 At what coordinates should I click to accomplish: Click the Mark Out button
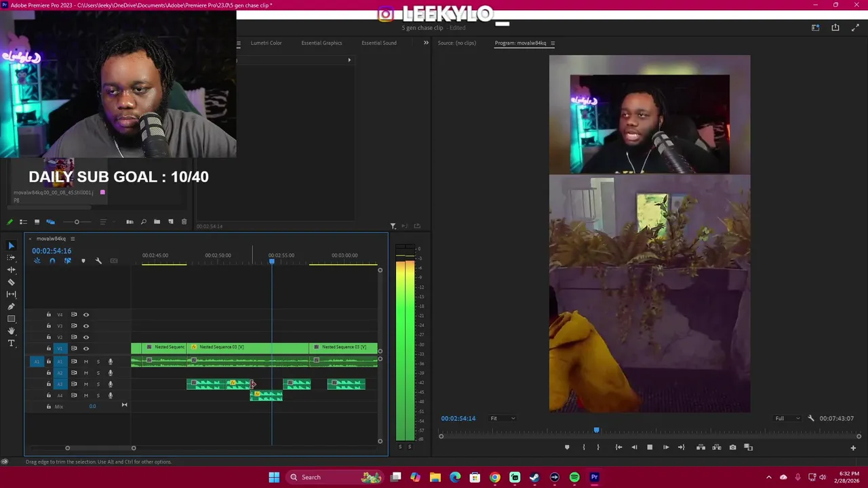(x=598, y=447)
